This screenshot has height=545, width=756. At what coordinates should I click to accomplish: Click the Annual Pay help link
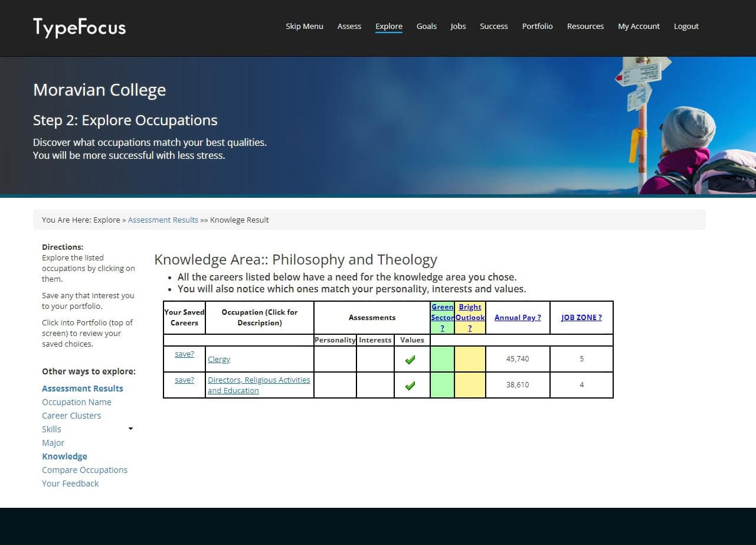[x=517, y=318]
